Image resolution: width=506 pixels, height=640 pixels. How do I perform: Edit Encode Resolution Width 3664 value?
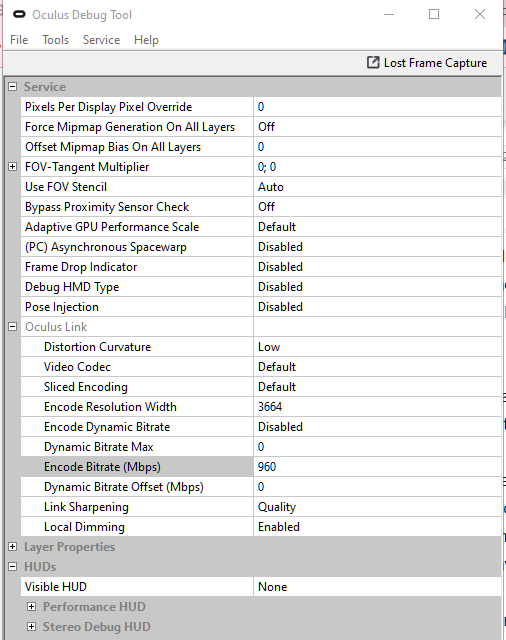pos(377,407)
